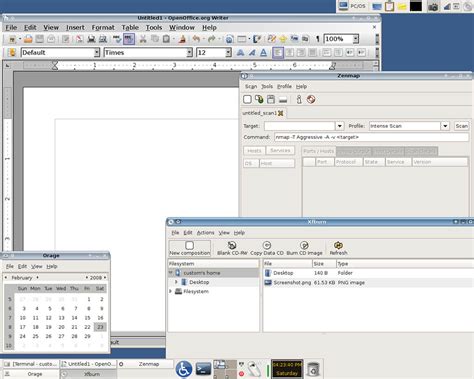Toggle AutoSpellcheck button in Writer toolbar
474x379 pixels.
129,39
